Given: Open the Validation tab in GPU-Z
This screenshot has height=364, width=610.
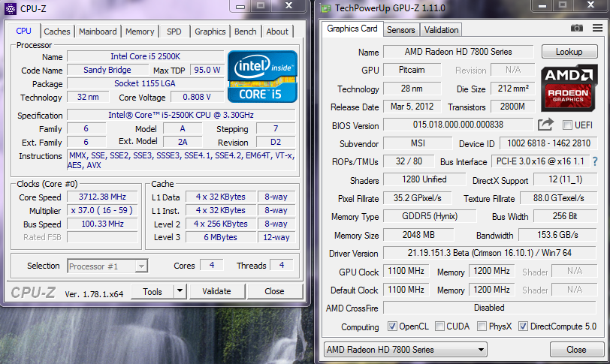Looking at the screenshot, I should 441,30.
